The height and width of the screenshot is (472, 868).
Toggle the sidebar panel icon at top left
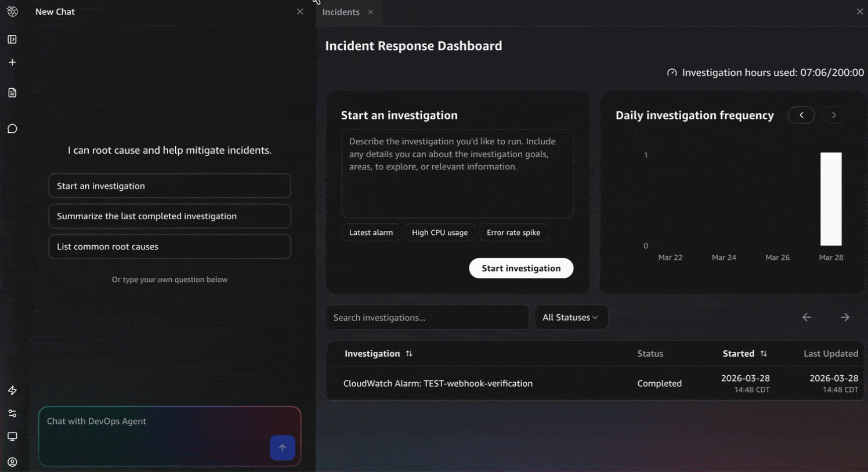pyautogui.click(x=12, y=39)
